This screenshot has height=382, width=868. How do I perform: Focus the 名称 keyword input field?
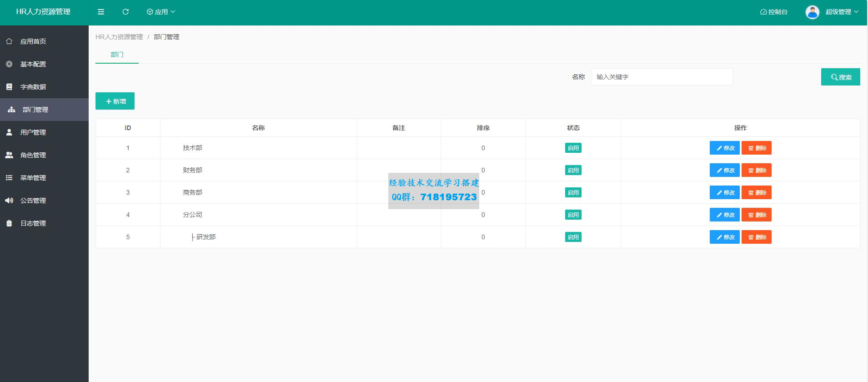click(662, 77)
